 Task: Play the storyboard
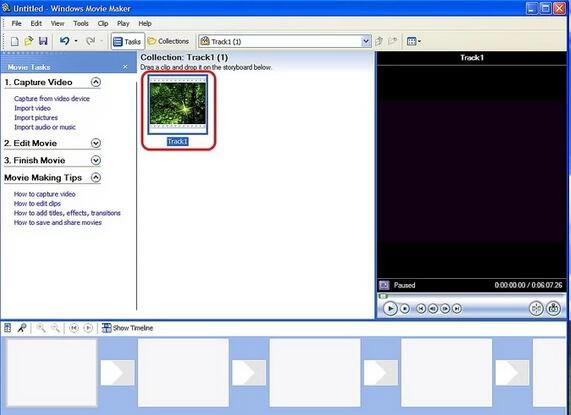point(88,328)
